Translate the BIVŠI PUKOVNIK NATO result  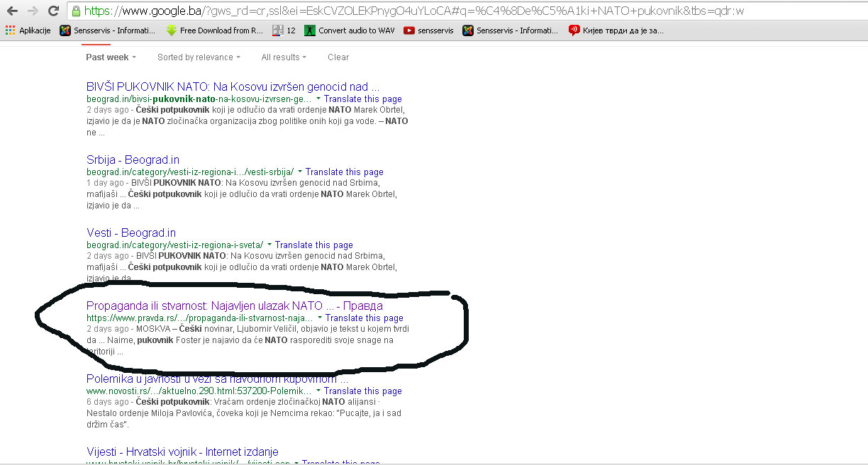click(363, 99)
